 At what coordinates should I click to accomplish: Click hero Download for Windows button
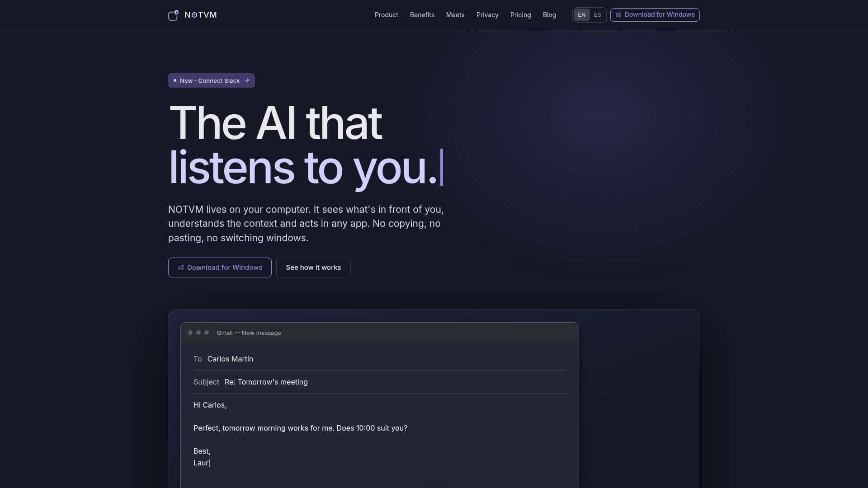click(220, 267)
